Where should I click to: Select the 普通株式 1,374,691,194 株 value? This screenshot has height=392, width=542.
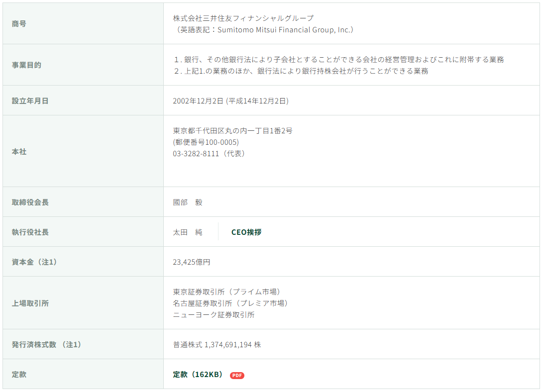pos(217,344)
